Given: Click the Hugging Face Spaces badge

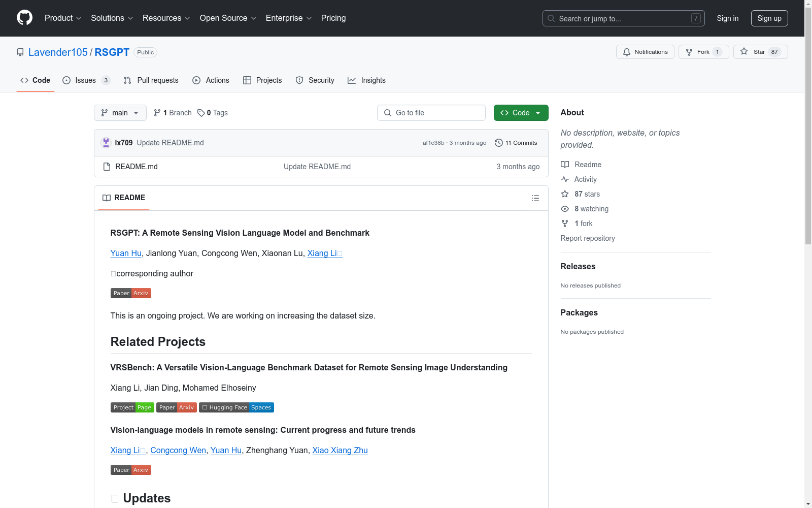Looking at the screenshot, I should 236,407.
